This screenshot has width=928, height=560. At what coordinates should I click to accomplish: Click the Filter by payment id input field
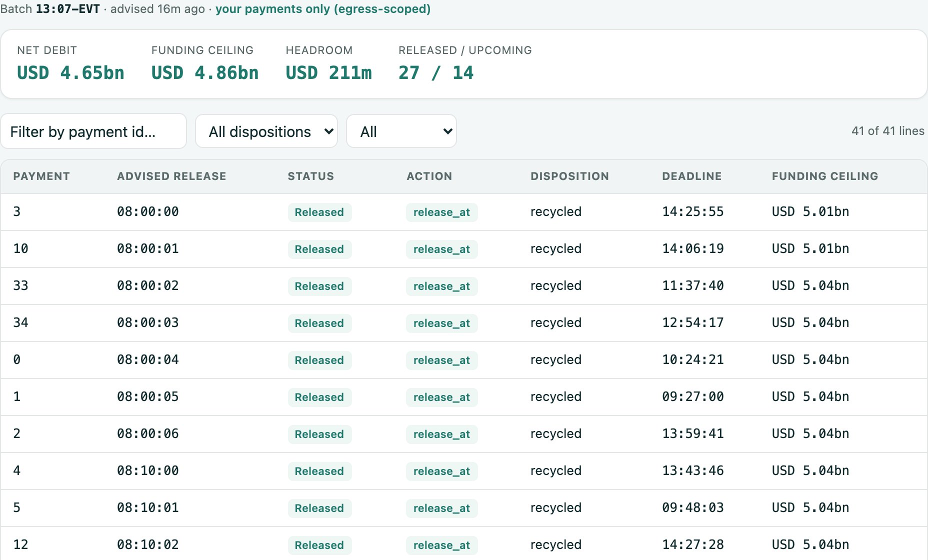point(93,131)
